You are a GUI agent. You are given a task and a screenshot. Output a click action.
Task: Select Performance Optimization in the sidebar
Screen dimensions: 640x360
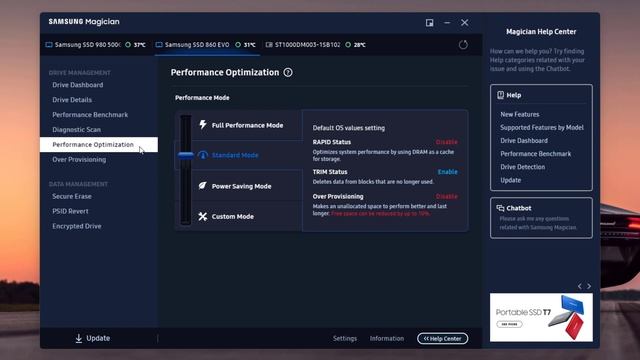(x=99, y=144)
